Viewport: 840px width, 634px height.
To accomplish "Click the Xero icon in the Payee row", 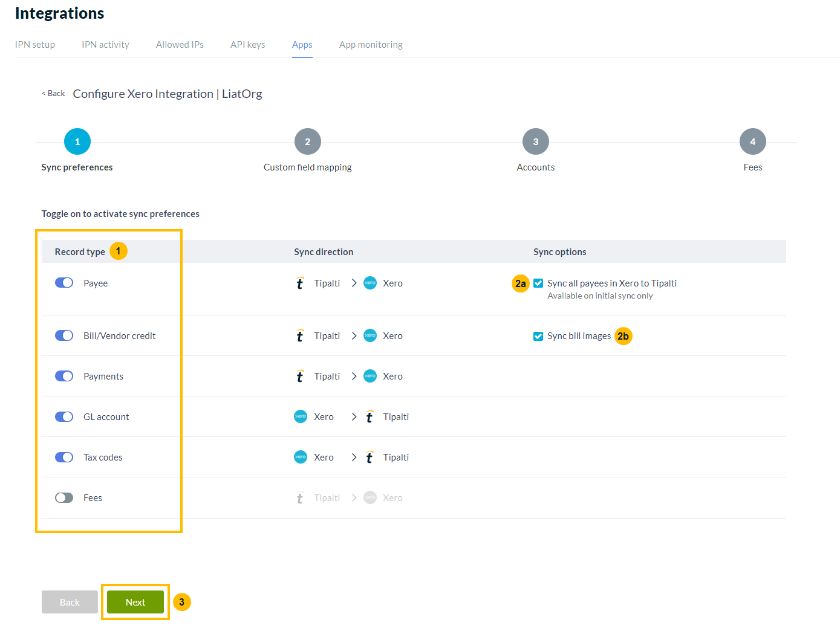I will [x=370, y=283].
